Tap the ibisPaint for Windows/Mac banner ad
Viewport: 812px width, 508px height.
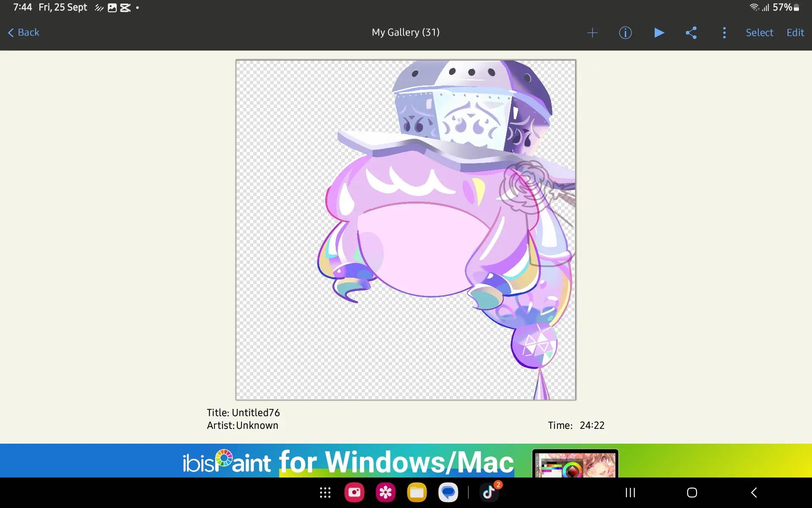coord(406,461)
